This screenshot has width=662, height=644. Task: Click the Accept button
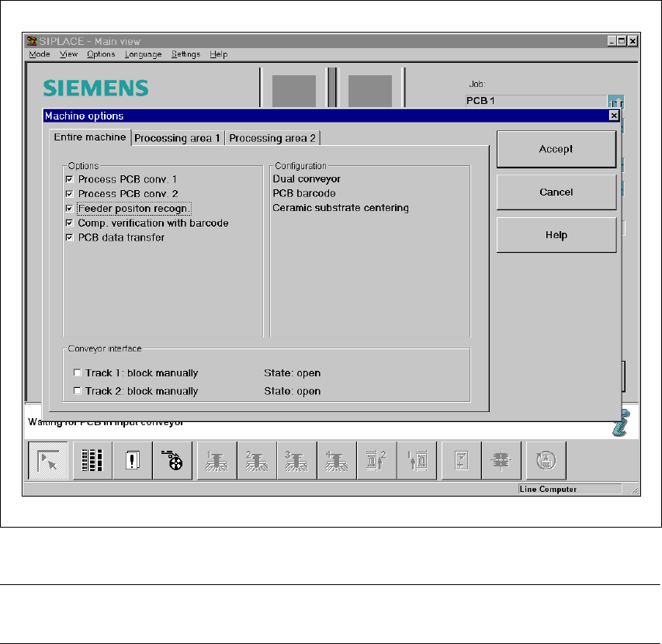(556, 149)
